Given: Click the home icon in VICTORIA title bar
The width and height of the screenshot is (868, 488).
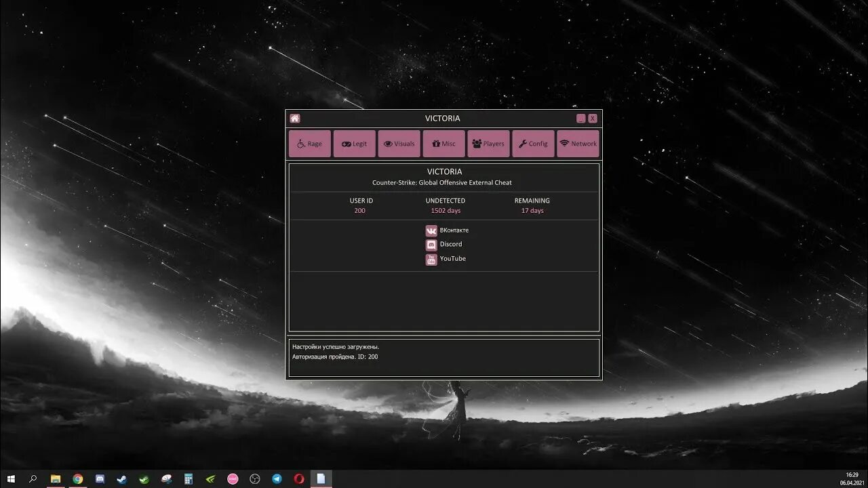Looking at the screenshot, I should (295, 119).
